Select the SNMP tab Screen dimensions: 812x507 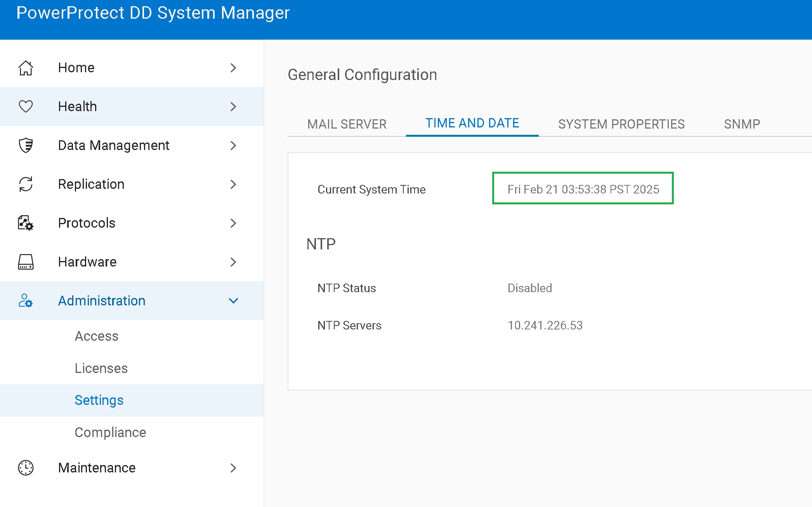point(741,124)
